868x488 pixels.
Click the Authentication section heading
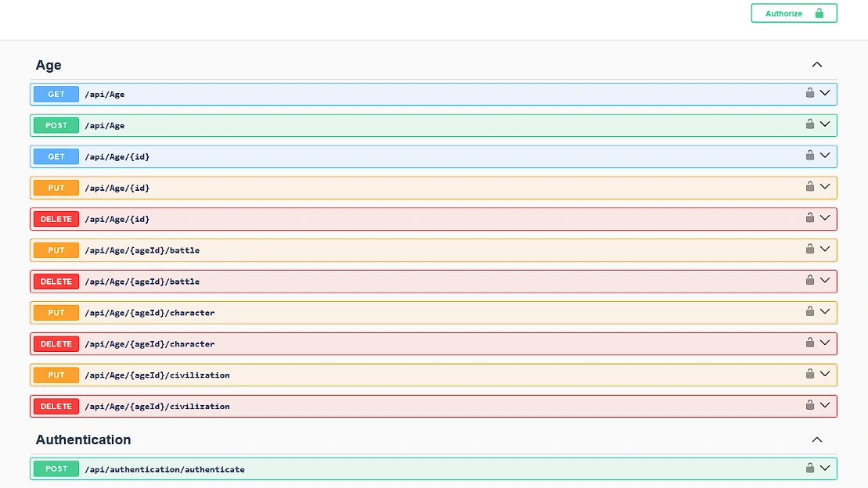(83, 440)
